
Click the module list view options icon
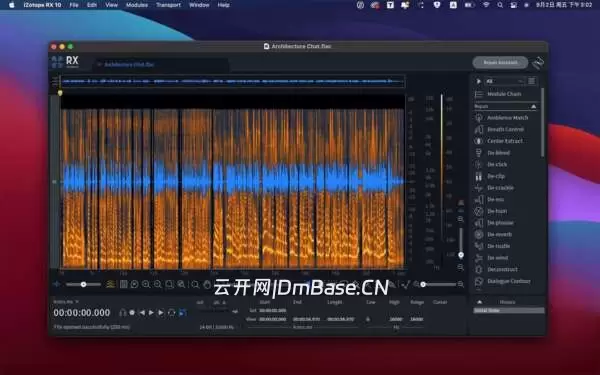pyautogui.click(x=532, y=81)
